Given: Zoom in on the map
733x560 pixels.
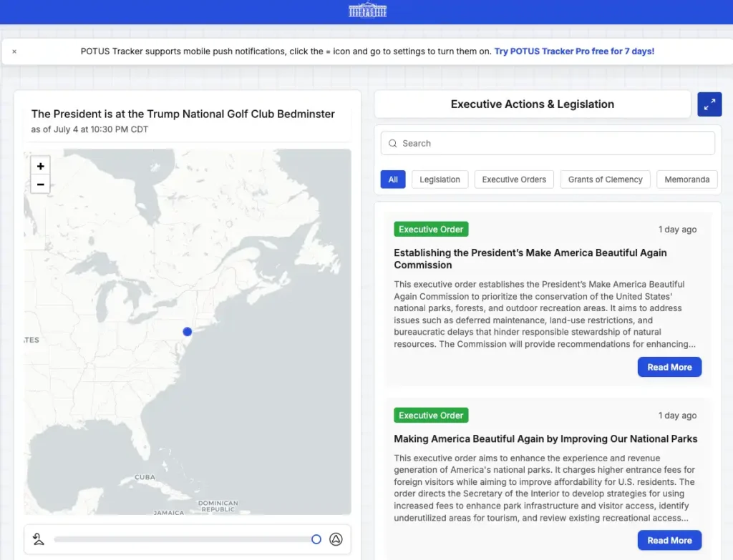Looking at the screenshot, I should [41, 166].
